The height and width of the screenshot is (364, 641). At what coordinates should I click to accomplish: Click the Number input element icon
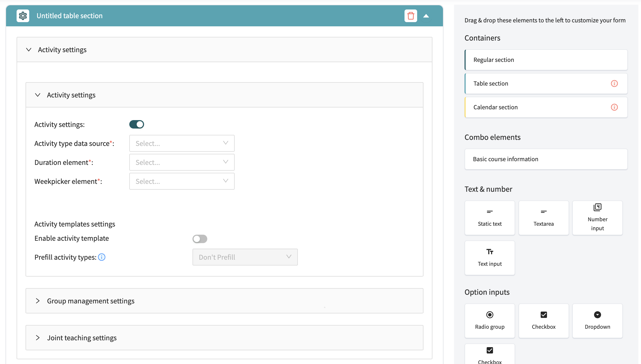598,207
